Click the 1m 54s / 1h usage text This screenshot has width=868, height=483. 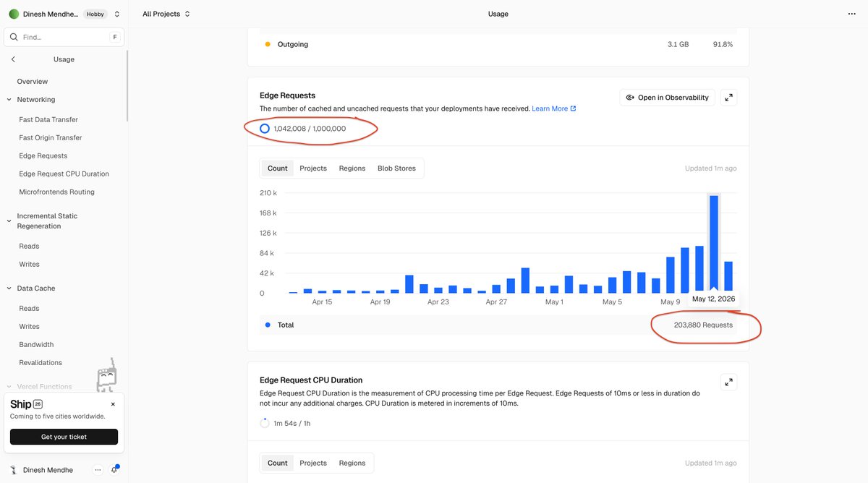pyautogui.click(x=292, y=424)
